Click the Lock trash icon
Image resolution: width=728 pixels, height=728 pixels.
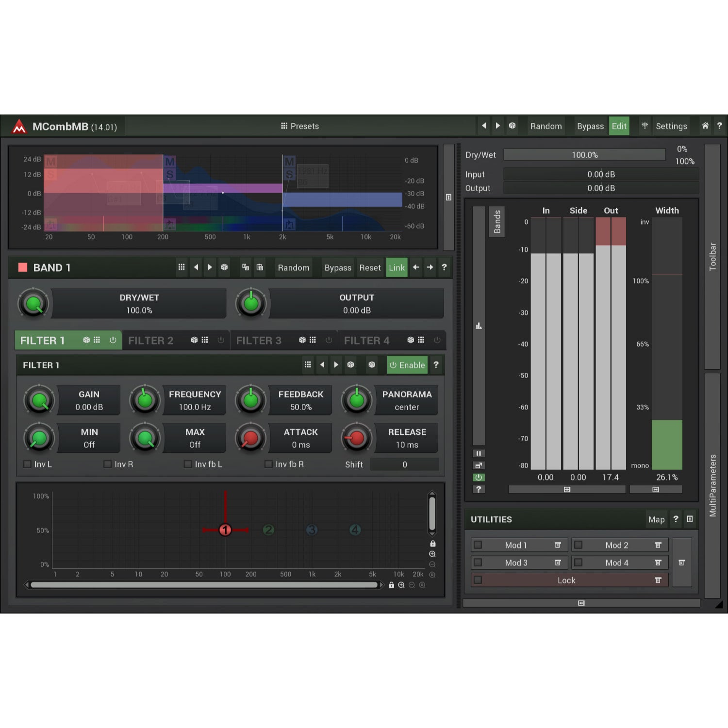tap(658, 580)
